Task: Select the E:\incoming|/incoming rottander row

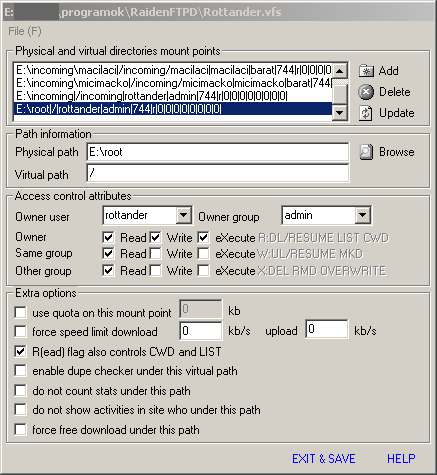Action: click(x=173, y=96)
